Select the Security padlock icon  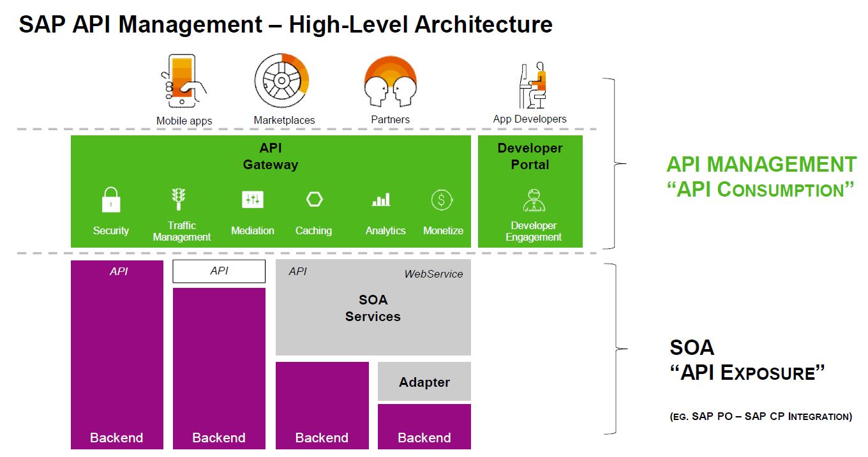(111, 199)
